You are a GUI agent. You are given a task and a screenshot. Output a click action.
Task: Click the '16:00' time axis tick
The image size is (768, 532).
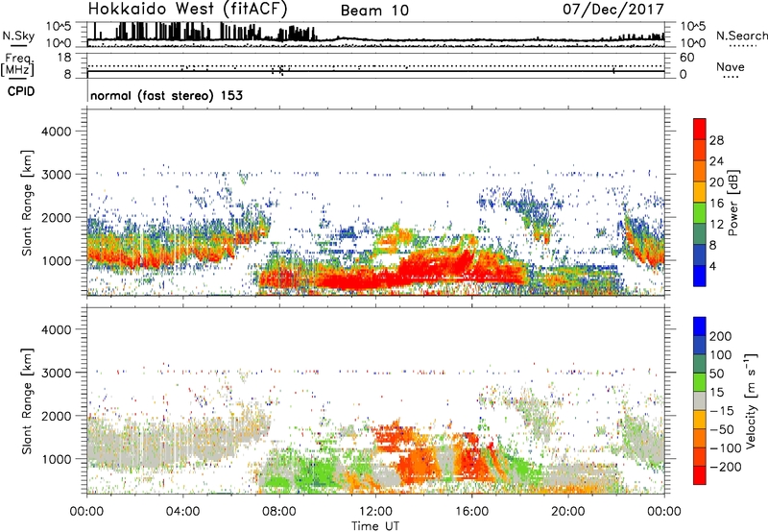471,512
